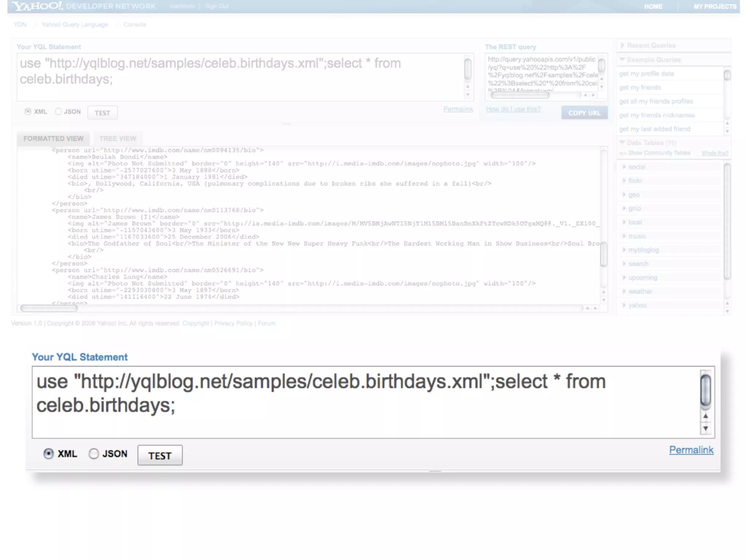Select JSON radio button in enlarged statement panel

(x=94, y=454)
